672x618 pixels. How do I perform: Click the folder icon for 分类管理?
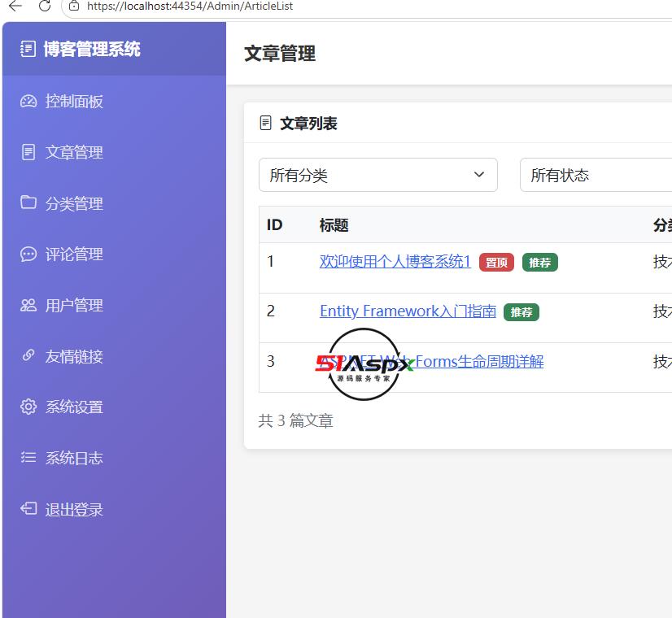pos(28,202)
